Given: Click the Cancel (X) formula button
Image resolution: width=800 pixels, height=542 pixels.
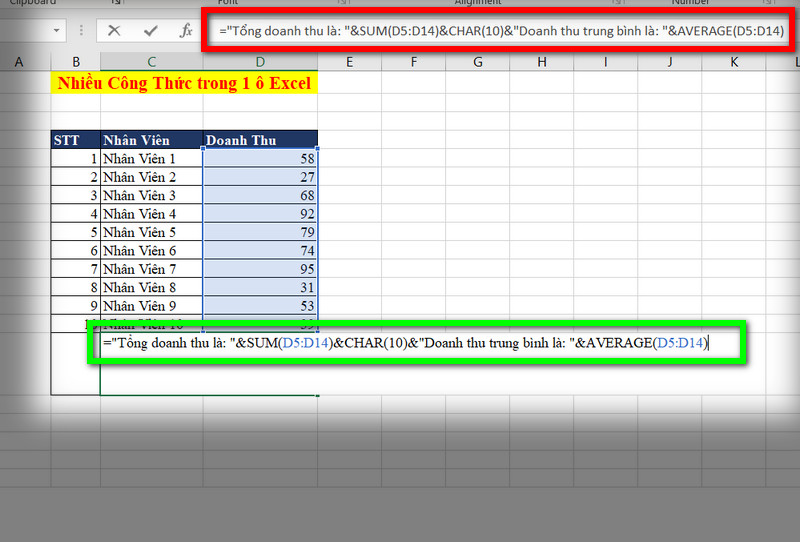Looking at the screenshot, I should pos(114,31).
